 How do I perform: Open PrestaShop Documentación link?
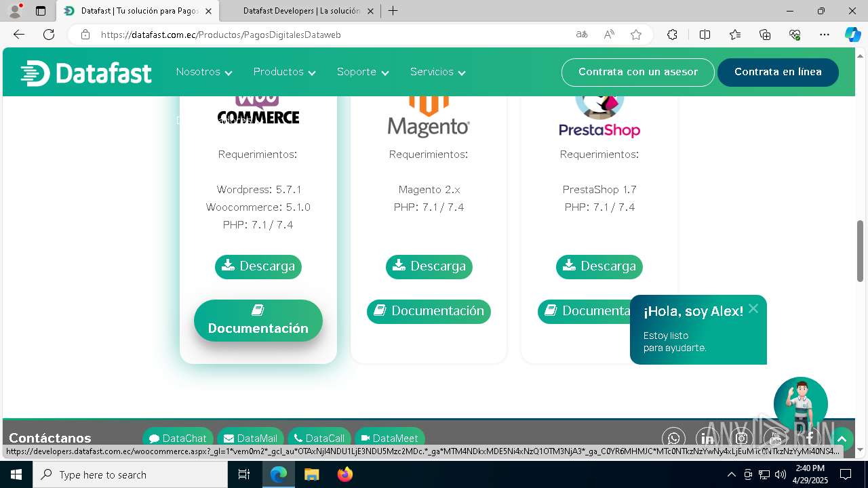click(584, 311)
